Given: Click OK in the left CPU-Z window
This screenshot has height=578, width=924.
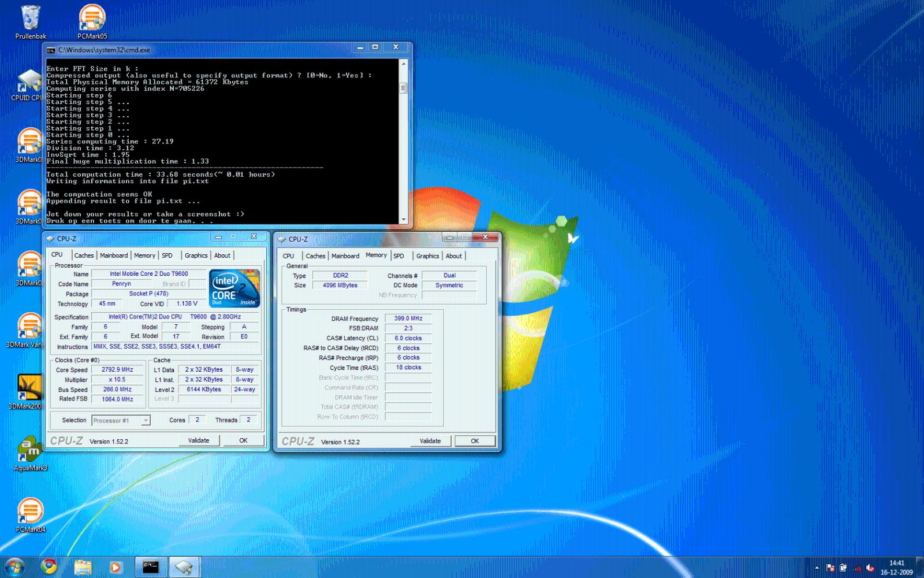Looking at the screenshot, I should (x=243, y=440).
